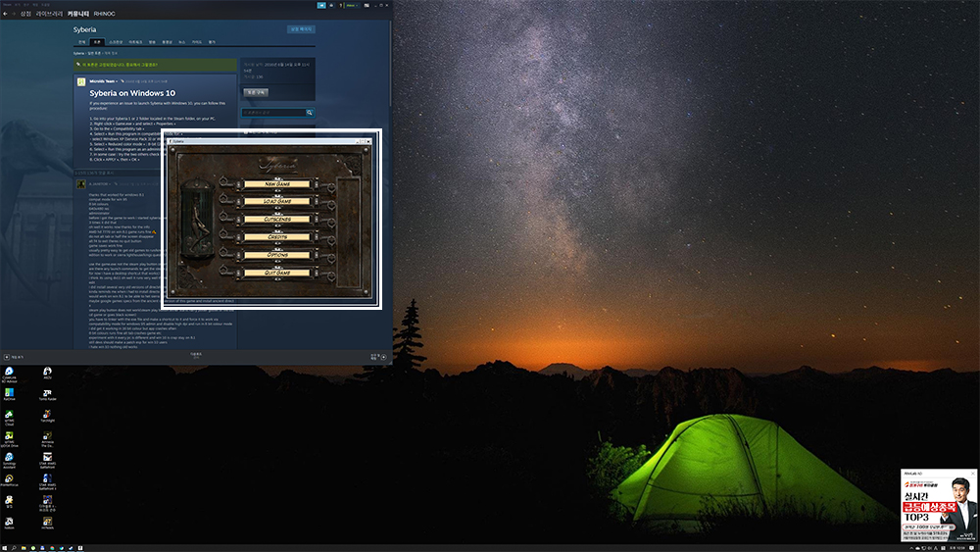Image resolution: width=980 pixels, height=552 pixels.
Task: Open the Steam 상점 section
Action: pos(25,13)
